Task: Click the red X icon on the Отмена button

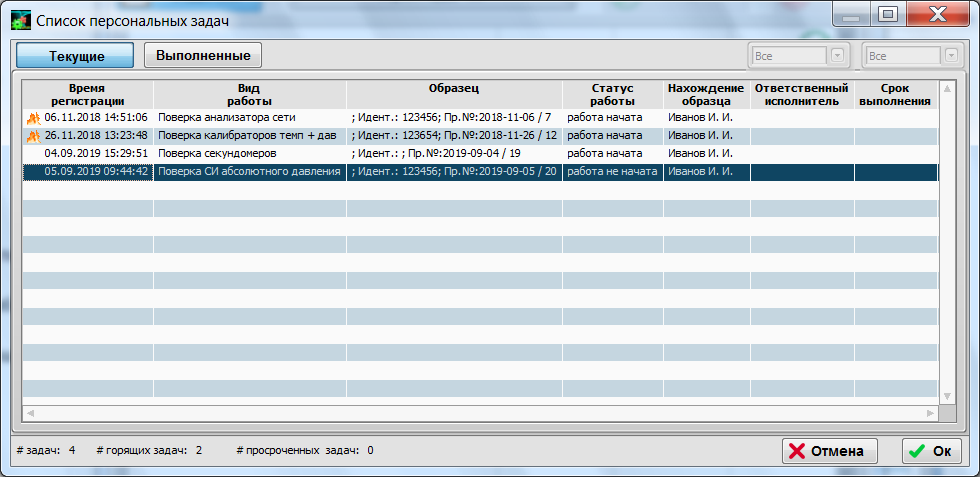Action: pyautogui.click(x=797, y=451)
